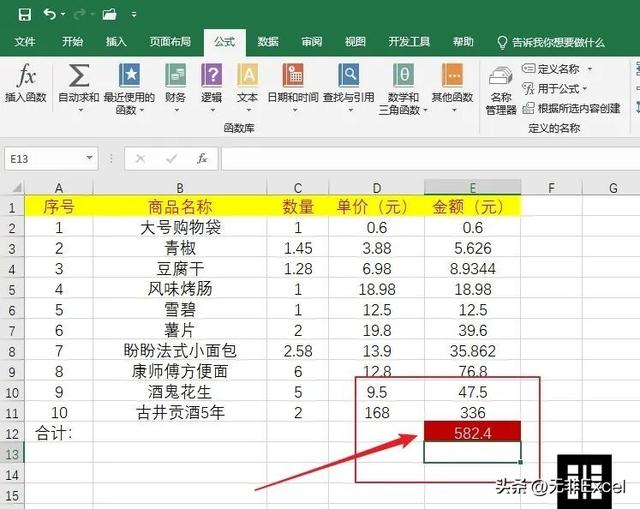Viewport: 640px width, 509px height.
Task: Click the Open folder icon in quick access toolbar
Action: click(x=109, y=15)
